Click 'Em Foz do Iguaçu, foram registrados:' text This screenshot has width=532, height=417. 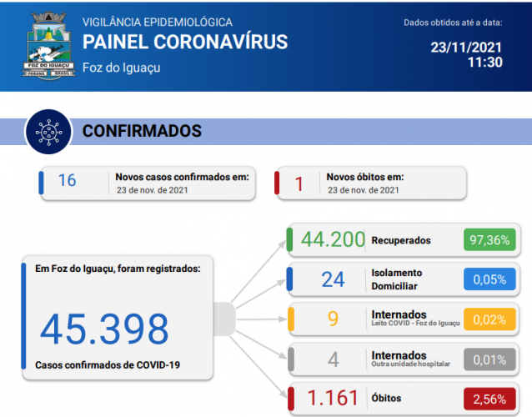(118, 269)
